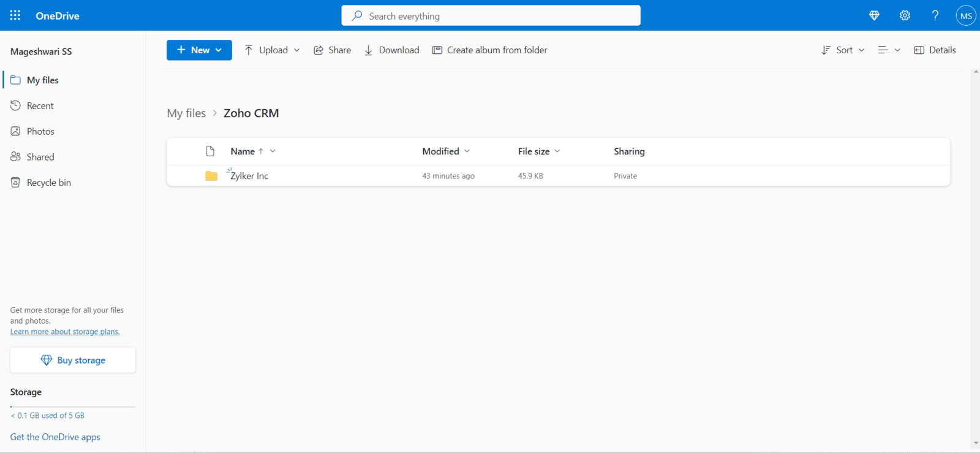Image resolution: width=980 pixels, height=453 pixels.
Task: Open the Modified column dropdown
Action: pos(467,151)
